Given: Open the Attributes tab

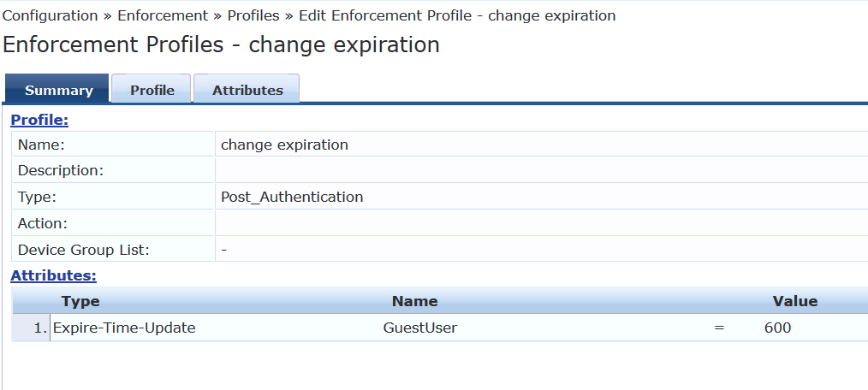Looking at the screenshot, I should (x=247, y=88).
